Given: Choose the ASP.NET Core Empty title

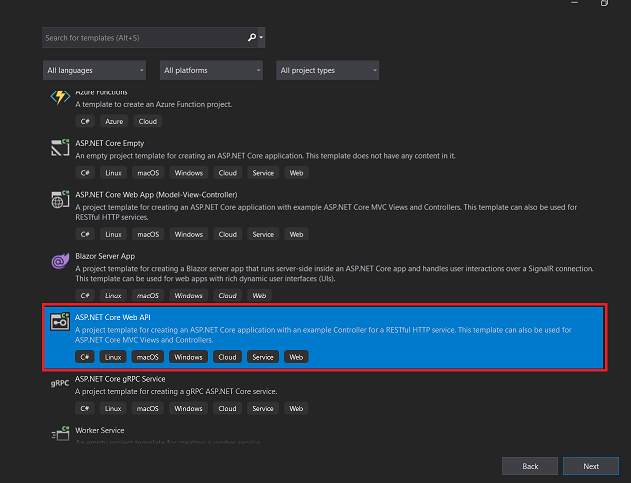Looking at the screenshot, I should [109, 143].
